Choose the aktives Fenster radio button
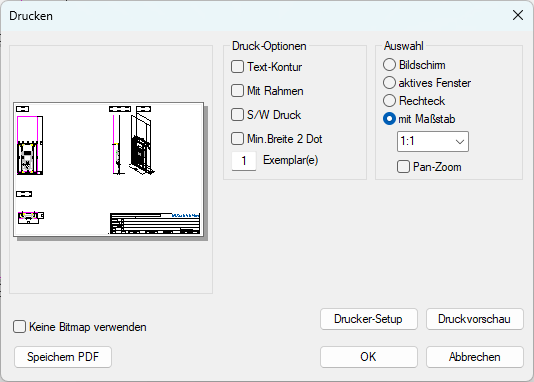534x382 pixels. (x=389, y=83)
